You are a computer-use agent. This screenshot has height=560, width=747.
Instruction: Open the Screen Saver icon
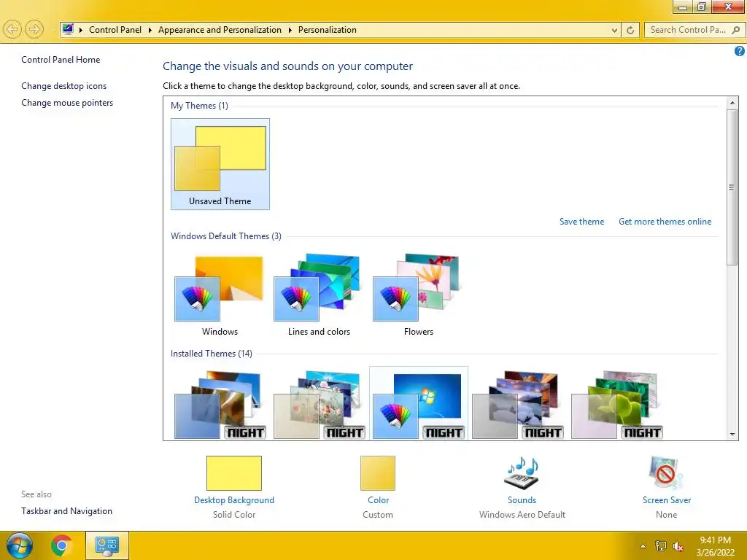[x=666, y=473]
